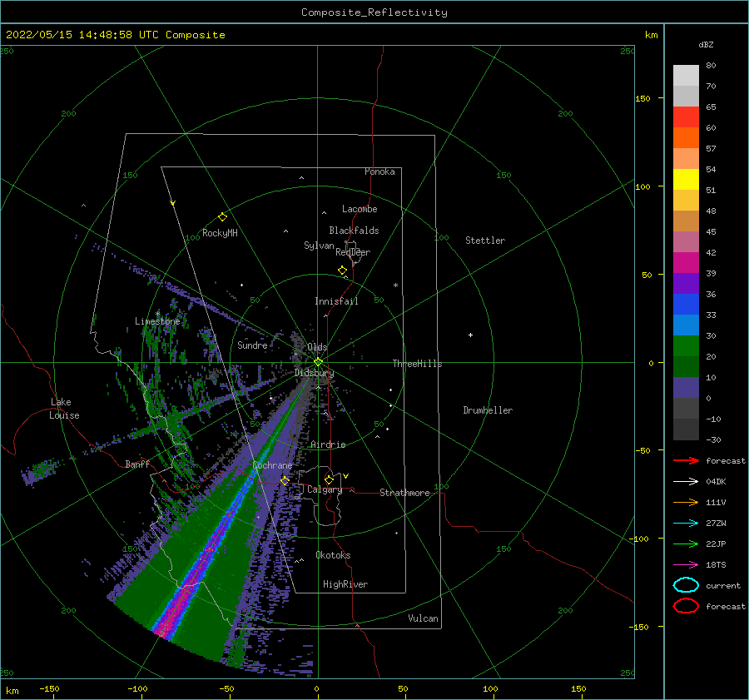Click the white 04DK arrow in legend
749x700 pixels.
pyautogui.click(x=686, y=482)
